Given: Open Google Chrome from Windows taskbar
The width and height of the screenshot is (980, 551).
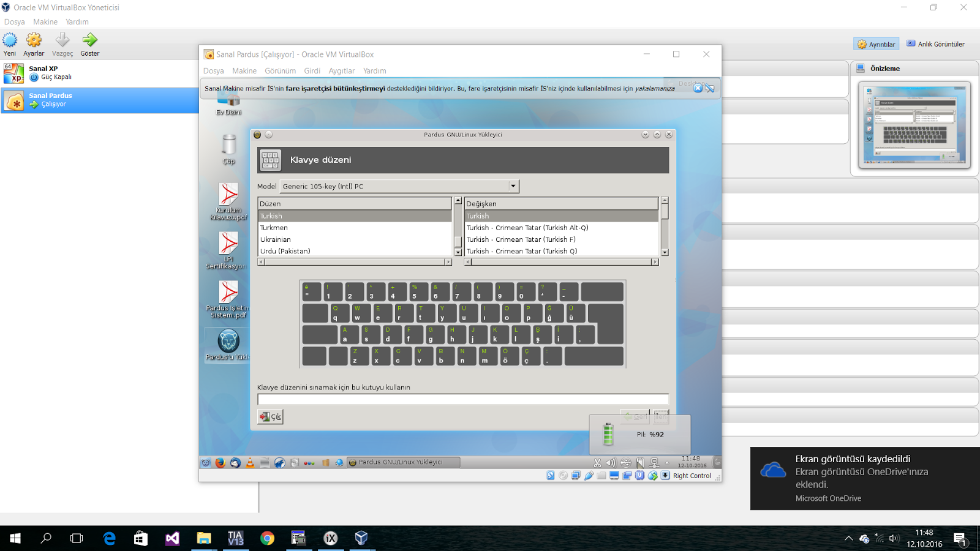Looking at the screenshot, I should pyautogui.click(x=267, y=538).
